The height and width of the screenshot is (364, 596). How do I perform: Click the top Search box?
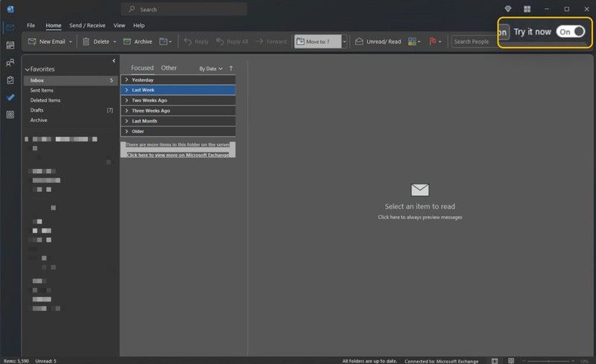[x=184, y=9]
